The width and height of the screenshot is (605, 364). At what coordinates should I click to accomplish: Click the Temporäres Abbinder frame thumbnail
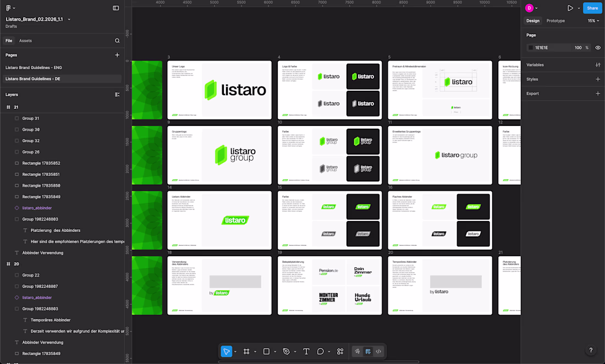click(x=440, y=285)
